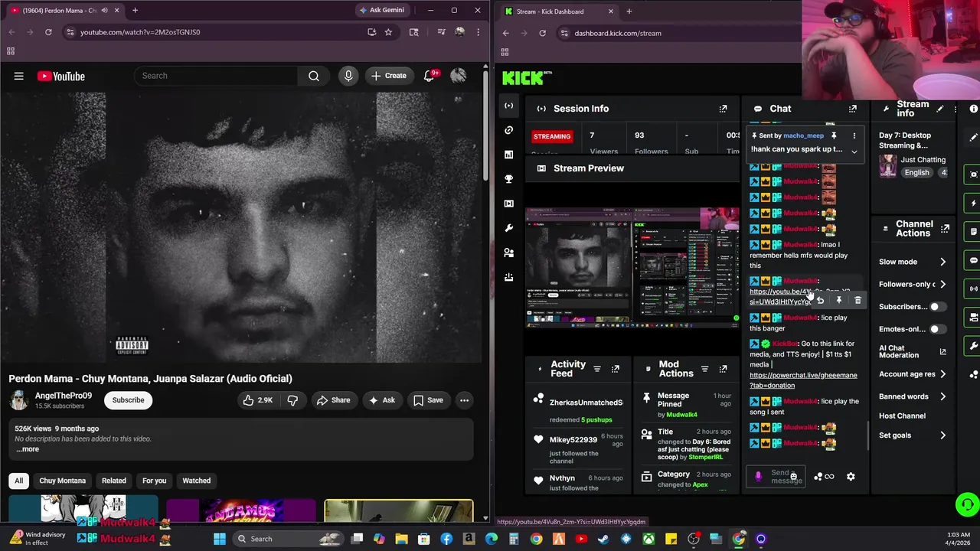
Task: Open Kick sidebar trophy achievements icon
Action: click(508, 179)
